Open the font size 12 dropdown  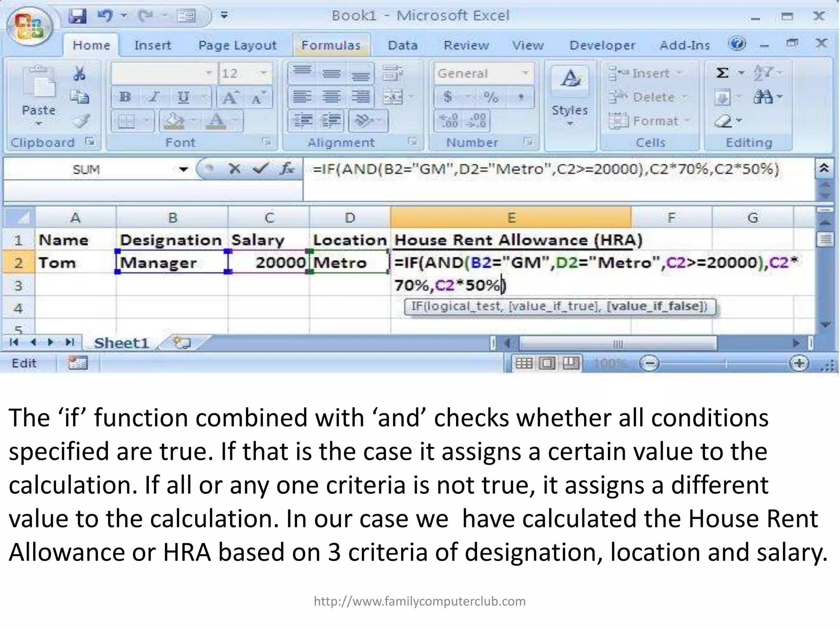coord(263,73)
